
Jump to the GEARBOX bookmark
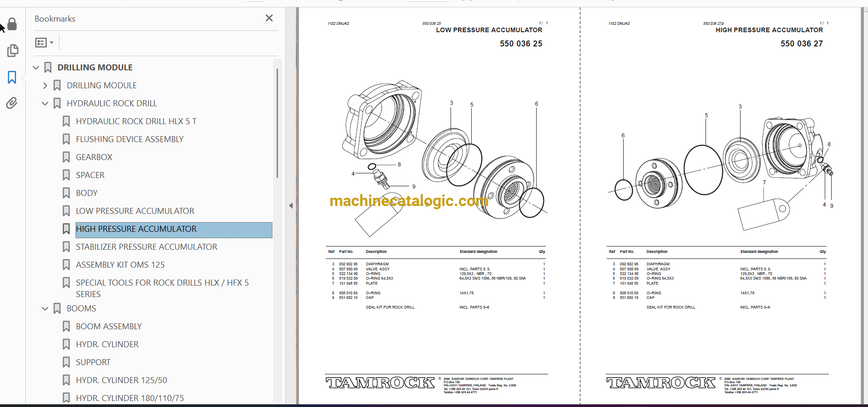coord(94,157)
